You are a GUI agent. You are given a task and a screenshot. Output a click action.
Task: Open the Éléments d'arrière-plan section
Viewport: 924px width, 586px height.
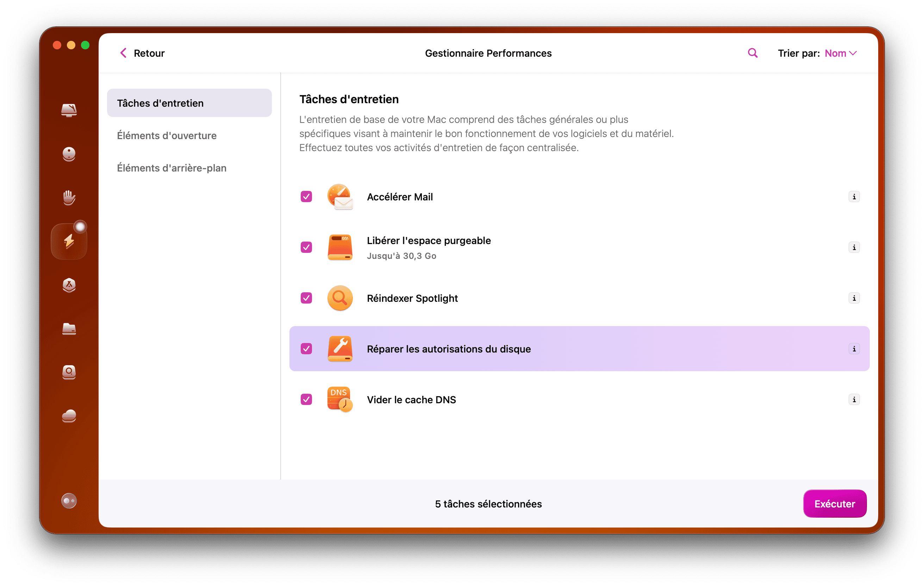[171, 168]
